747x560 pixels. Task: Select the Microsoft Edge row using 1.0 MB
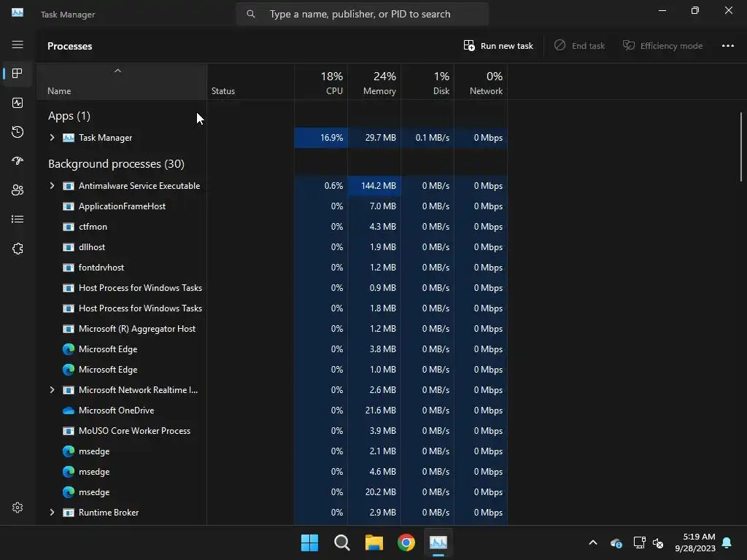pyautogui.click(x=273, y=370)
